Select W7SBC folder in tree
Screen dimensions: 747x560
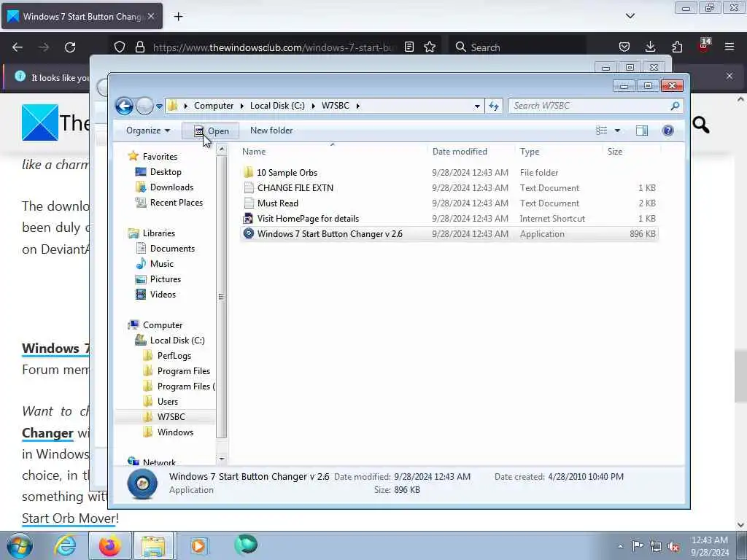[171, 416]
